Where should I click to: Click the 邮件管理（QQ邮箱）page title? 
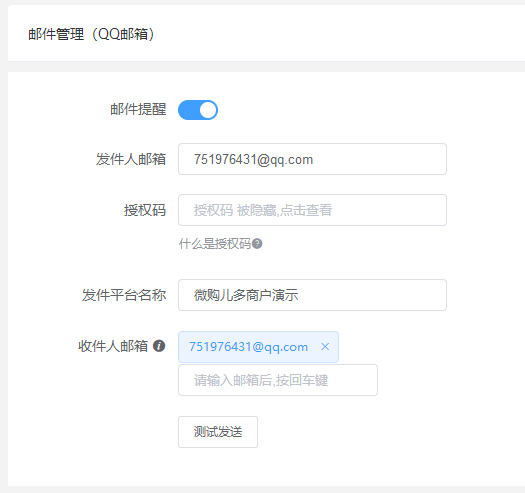pos(91,34)
